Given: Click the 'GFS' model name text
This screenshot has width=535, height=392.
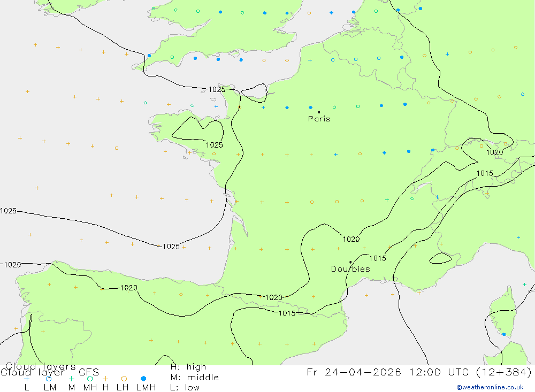Looking at the screenshot, I should (x=89, y=372).
